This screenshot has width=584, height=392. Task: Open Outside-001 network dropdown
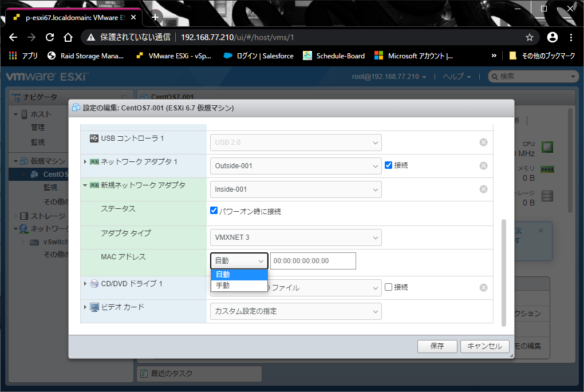click(296, 165)
